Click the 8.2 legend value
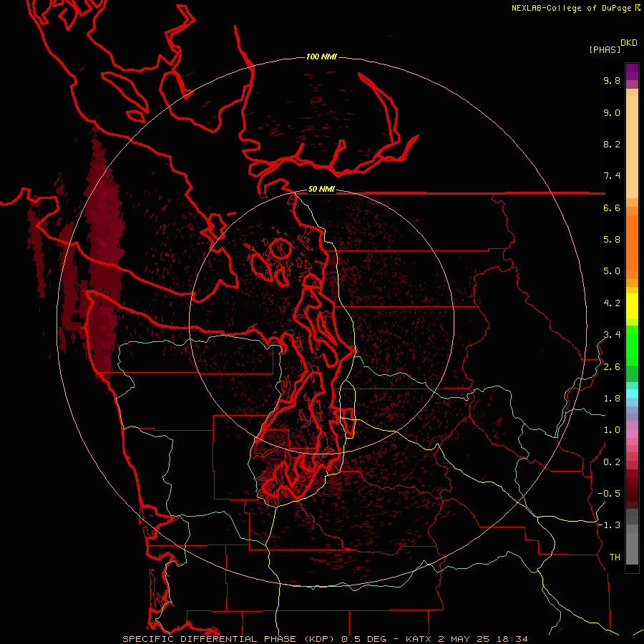Screen dimensions: 644x644 [x=612, y=144]
